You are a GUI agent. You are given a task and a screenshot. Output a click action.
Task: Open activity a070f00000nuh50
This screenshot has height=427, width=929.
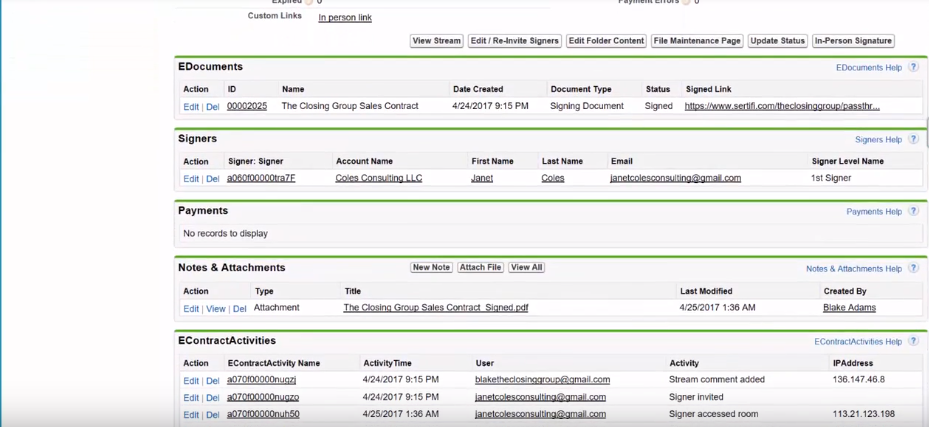(263, 414)
